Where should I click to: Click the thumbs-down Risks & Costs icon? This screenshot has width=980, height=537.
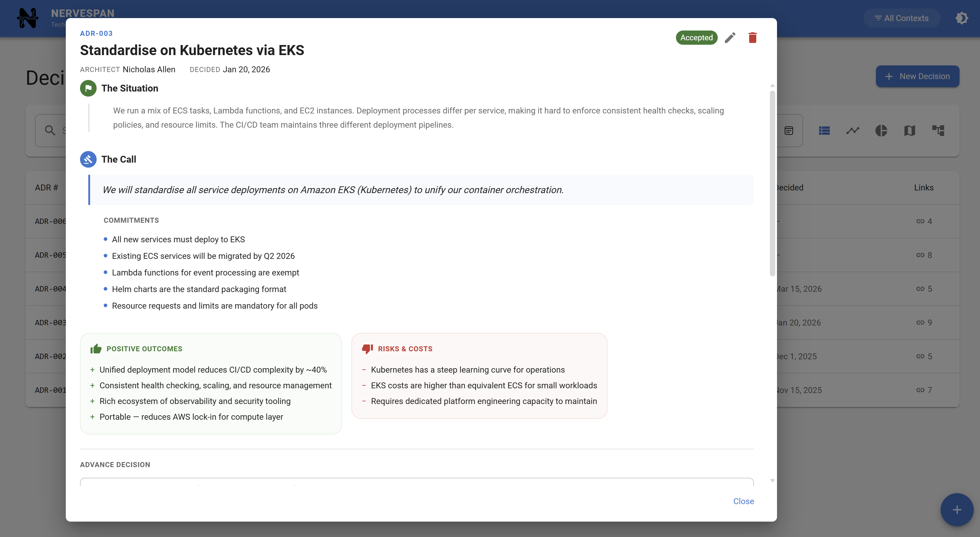(x=367, y=349)
